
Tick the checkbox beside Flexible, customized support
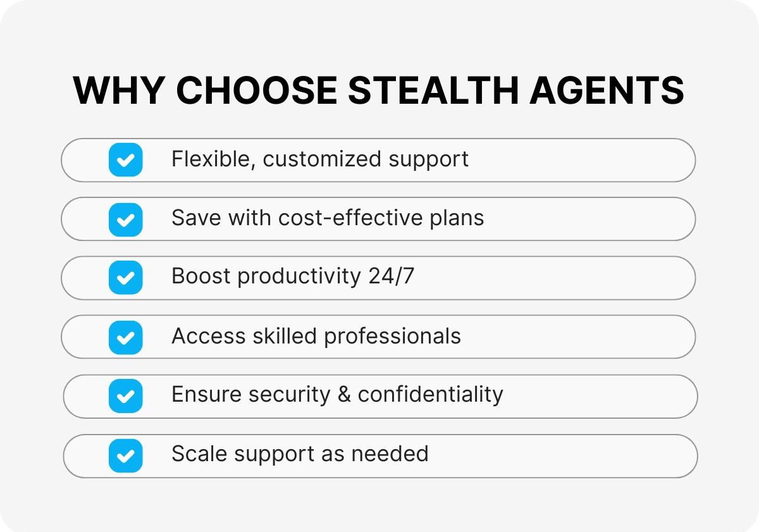(x=125, y=159)
